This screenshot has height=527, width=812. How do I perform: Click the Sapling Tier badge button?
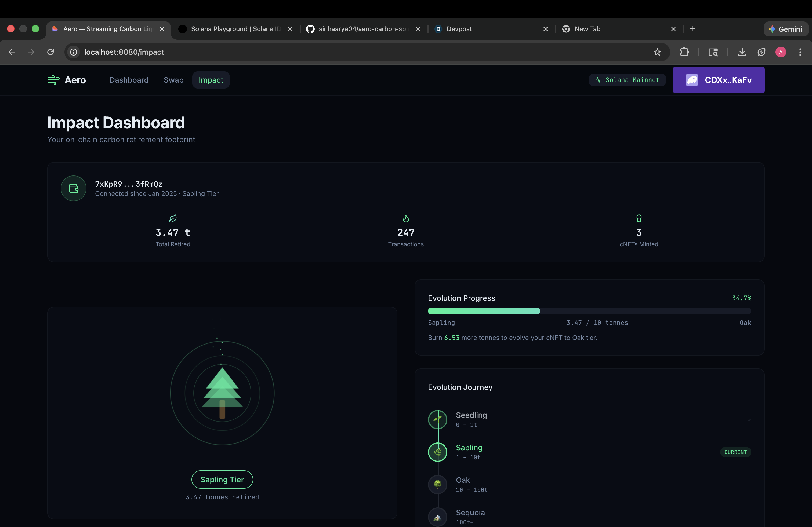[x=222, y=479]
